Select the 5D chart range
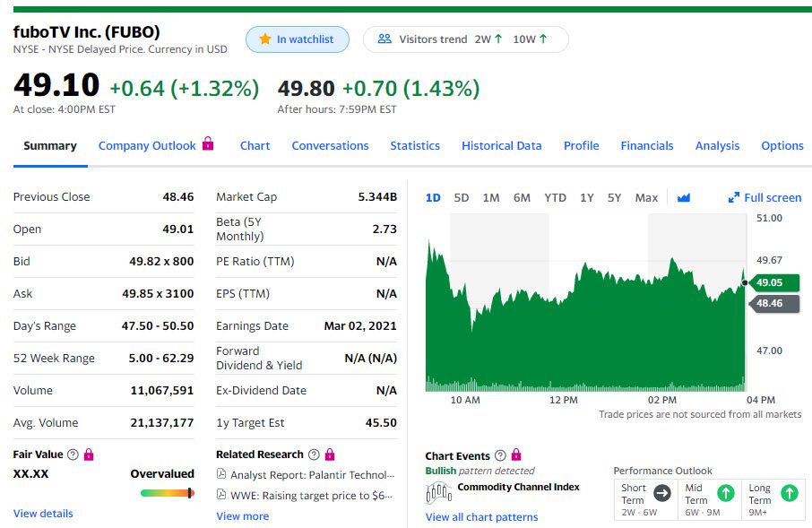The height and width of the screenshot is (528, 812). point(462,197)
